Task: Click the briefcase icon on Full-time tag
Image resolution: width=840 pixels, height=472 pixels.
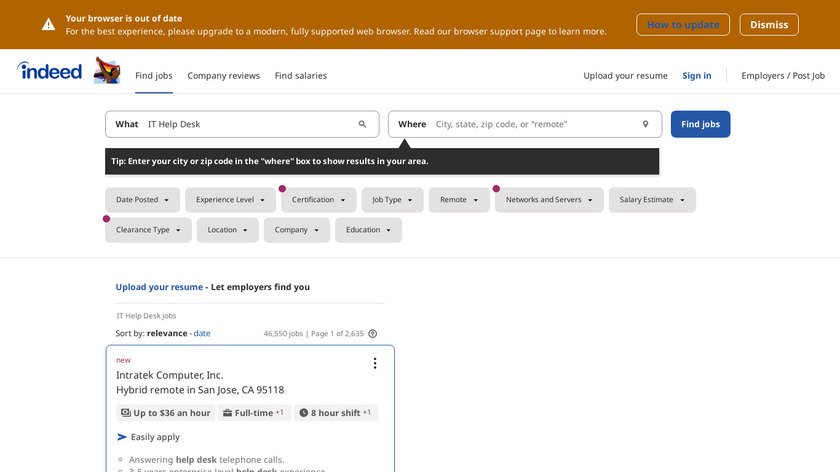Action: click(x=227, y=413)
